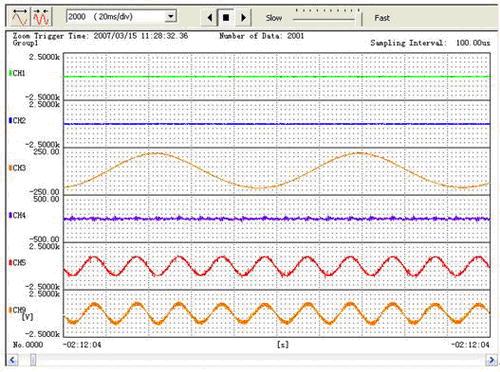Image resolution: width=500 pixels, height=372 pixels.
Task: Click the CH4 500.00 upper scale value
Action: click(46, 199)
